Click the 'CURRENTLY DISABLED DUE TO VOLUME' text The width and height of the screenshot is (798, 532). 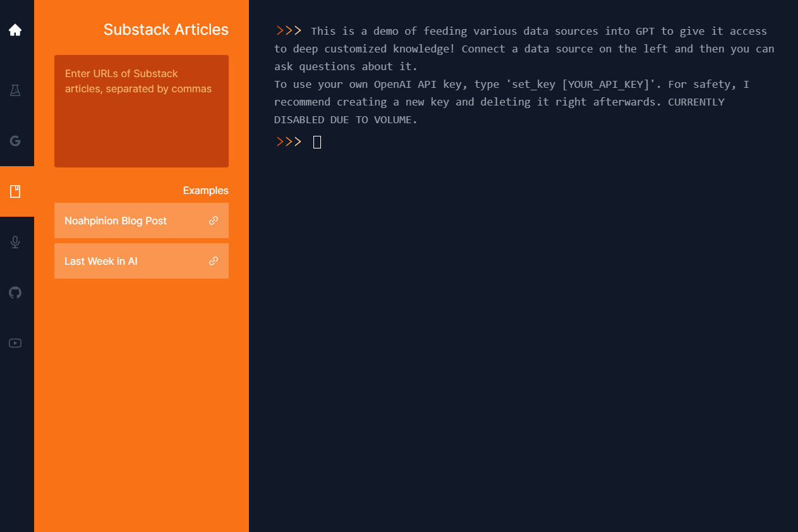click(x=499, y=111)
